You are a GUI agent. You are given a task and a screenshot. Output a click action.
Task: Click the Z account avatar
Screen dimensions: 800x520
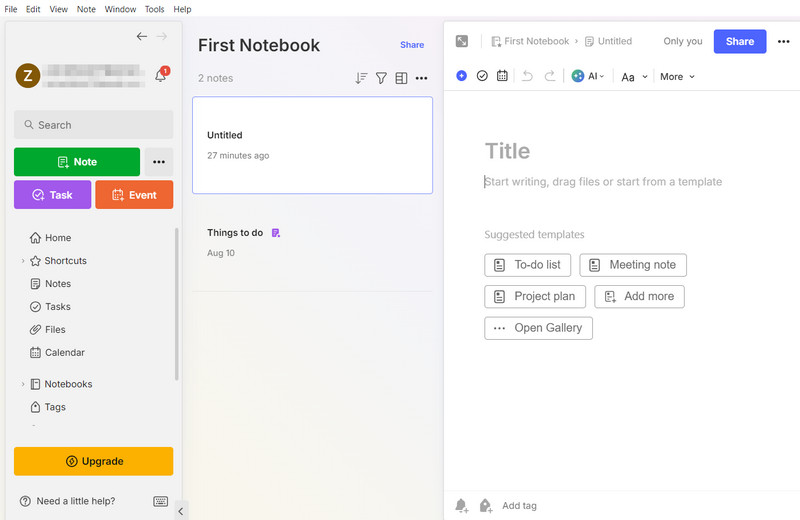[28, 76]
